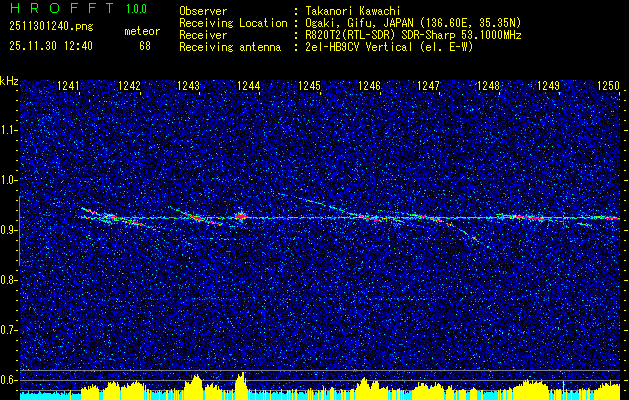Click the bright red meteor burst near 1244
The image size is (629, 400).
point(240,217)
